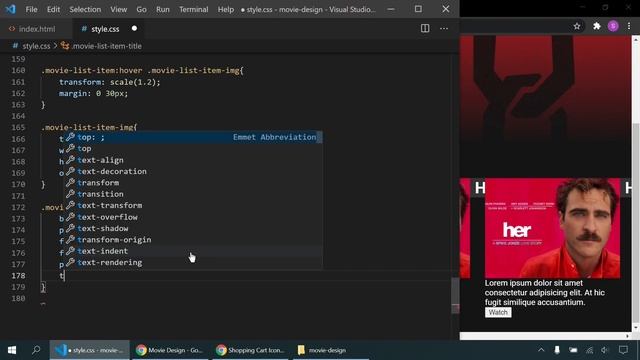
Task: Bookmark page with browser star icon
Action: click(x=577, y=26)
